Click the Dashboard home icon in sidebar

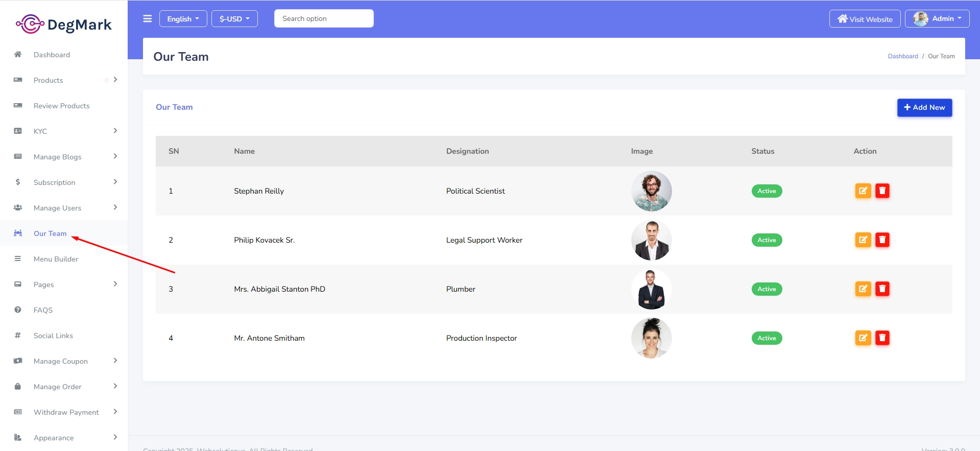(18, 54)
